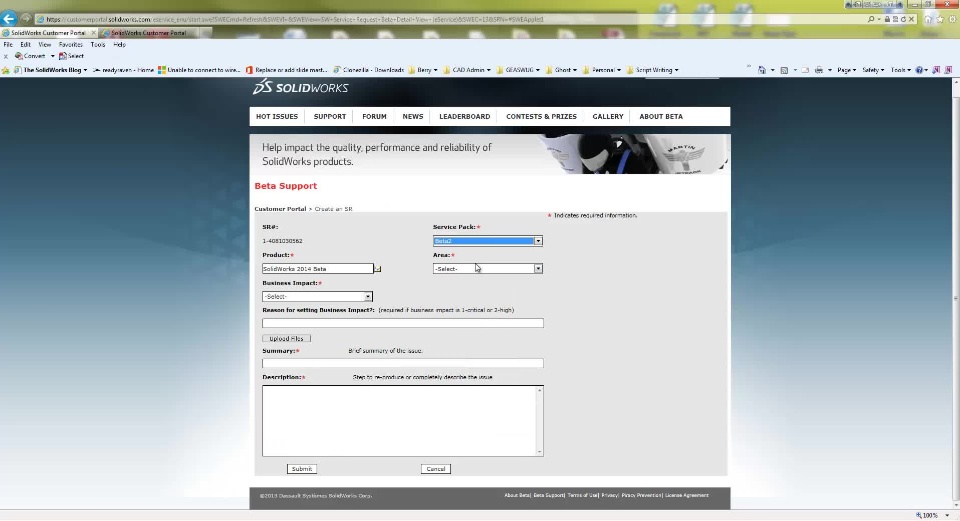Open the Edit menu
The height and width of the screenshot is (521, 960).
click(x=25, y=45)
